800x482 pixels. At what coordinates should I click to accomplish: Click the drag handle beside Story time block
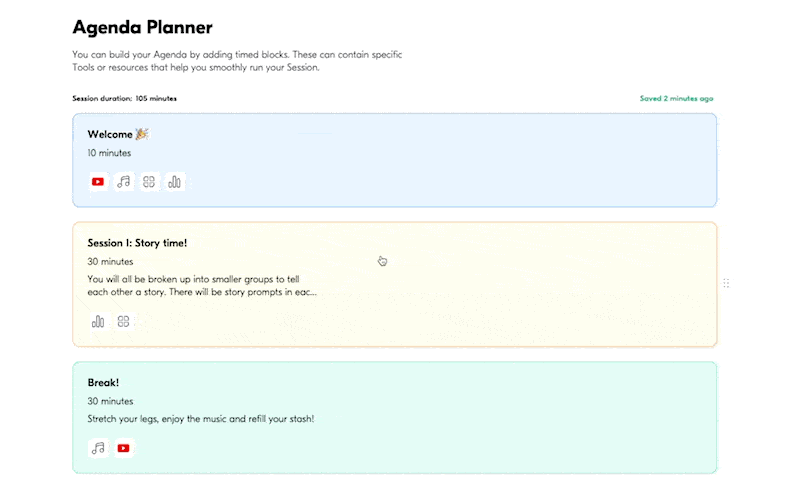(726, 284)
